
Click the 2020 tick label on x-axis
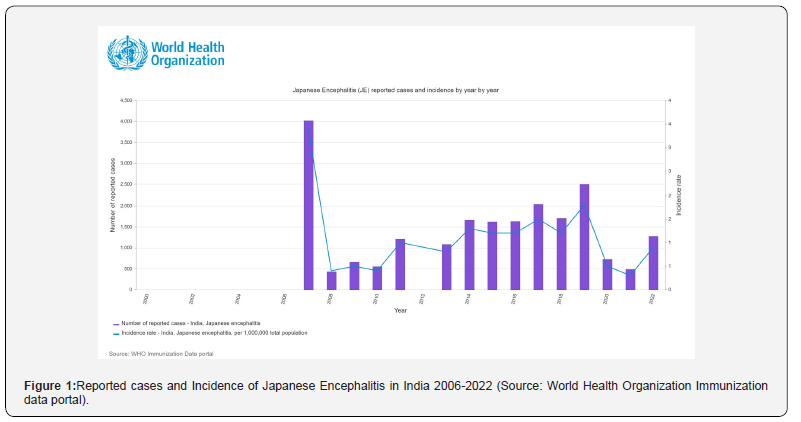[606, 299]
